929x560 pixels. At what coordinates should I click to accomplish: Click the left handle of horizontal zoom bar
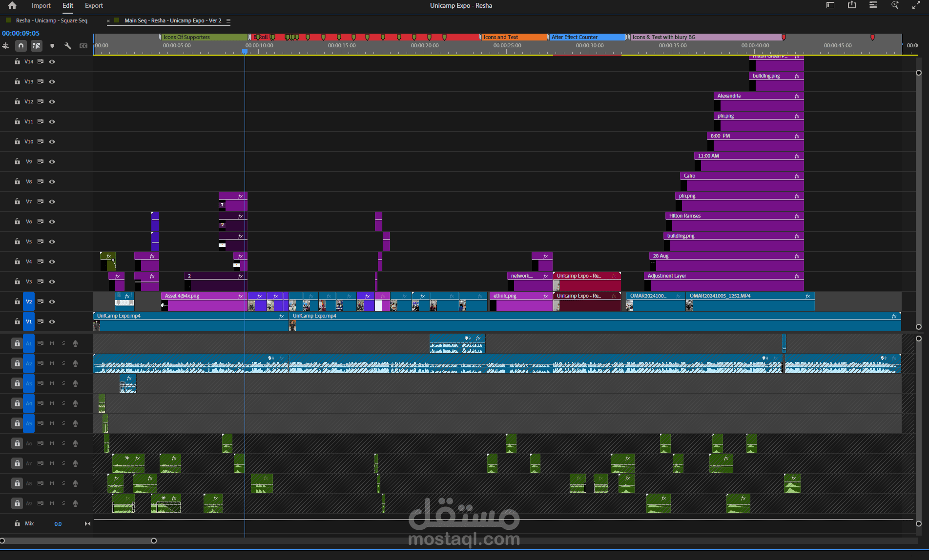pos(2,540)
